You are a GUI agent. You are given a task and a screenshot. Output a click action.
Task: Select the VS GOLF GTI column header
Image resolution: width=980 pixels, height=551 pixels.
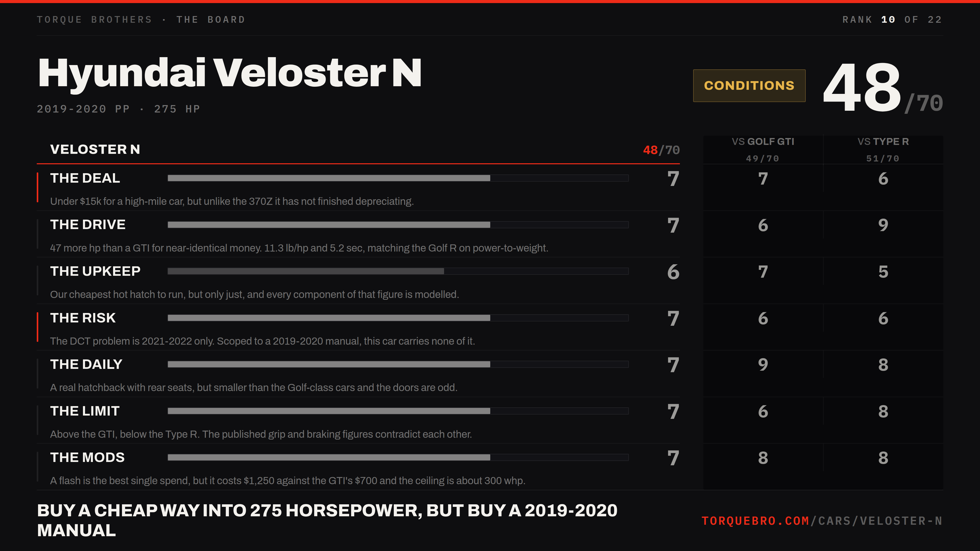(x=763, y=149)
